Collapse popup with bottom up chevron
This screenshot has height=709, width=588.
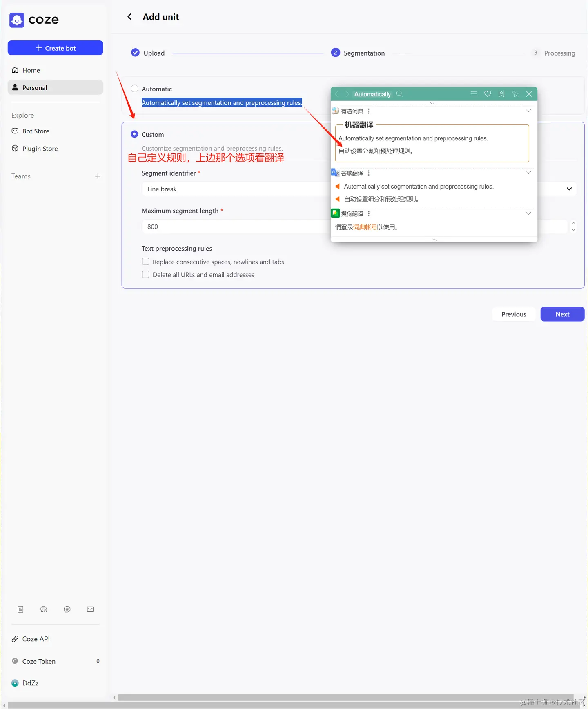434,240
